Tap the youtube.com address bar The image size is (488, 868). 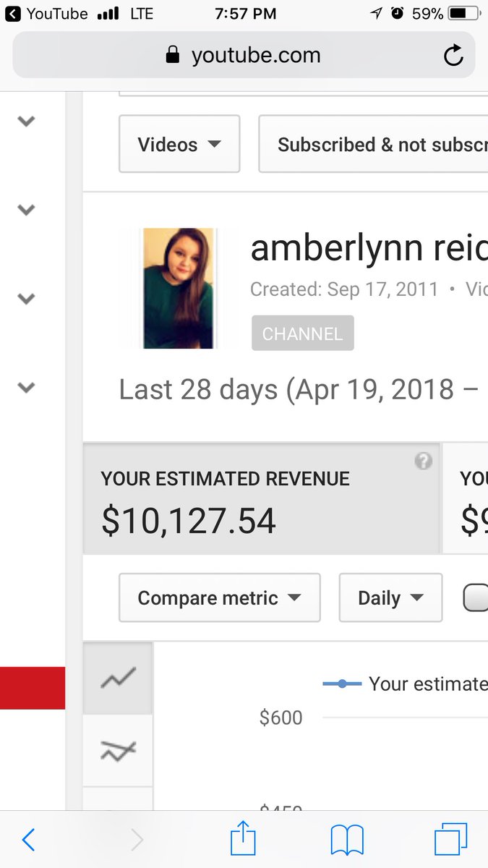[244, 55]
